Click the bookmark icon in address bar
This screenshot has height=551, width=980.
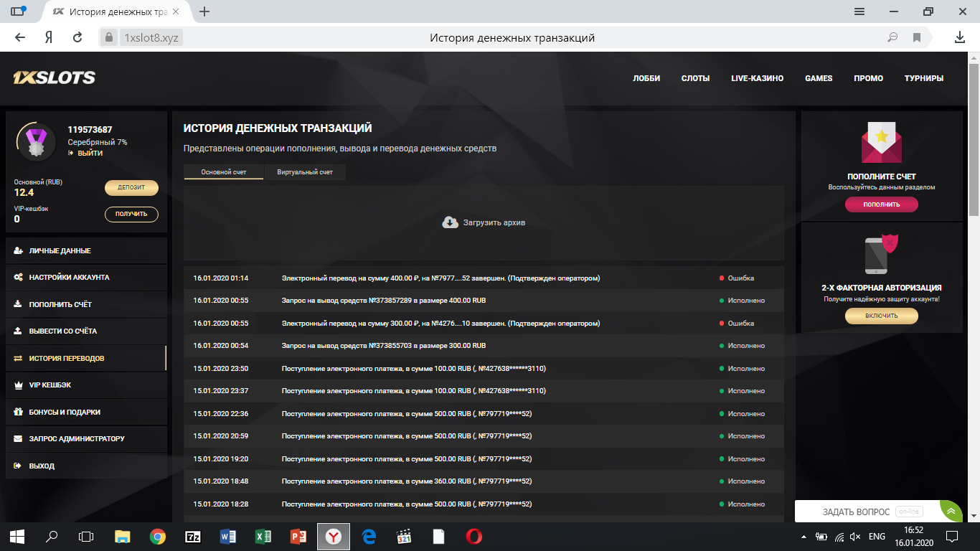click(916, 38)
